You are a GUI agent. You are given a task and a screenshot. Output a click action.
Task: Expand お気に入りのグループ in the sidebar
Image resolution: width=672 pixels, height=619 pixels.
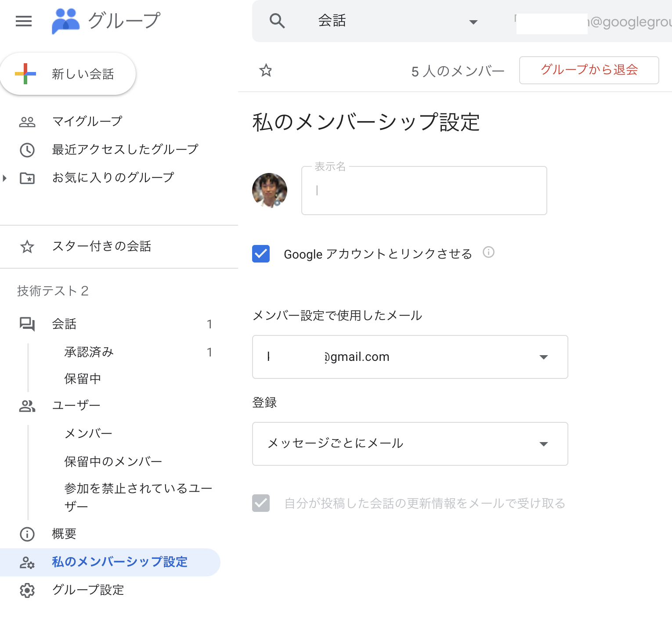point(5,178)
